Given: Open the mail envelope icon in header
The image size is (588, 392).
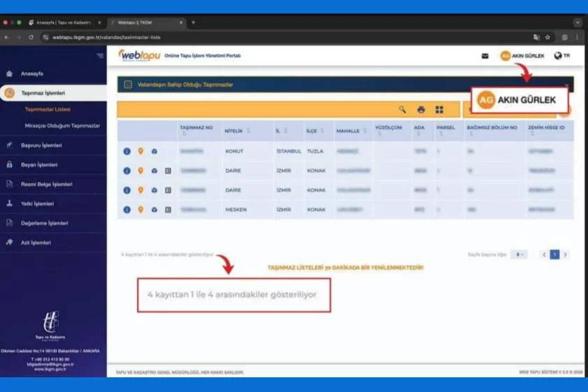Looking at the screenshot, I should click(485, 56).
